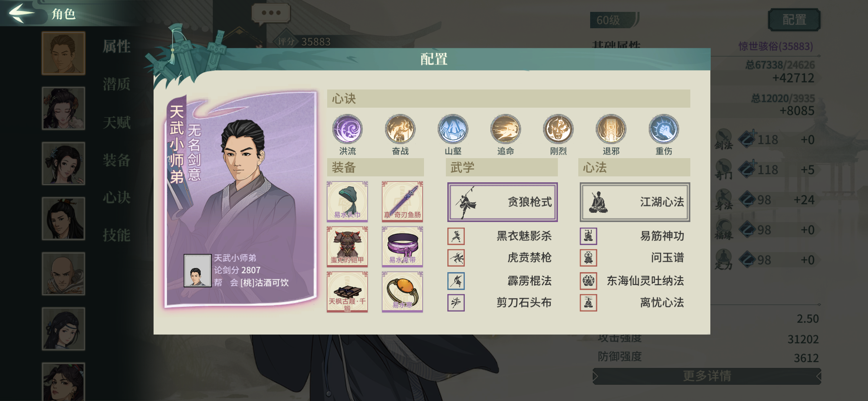The width and height of the screenshot is (868, 401).
Task: Open the 山壑 mountain icon
Action: click(453, 129)
